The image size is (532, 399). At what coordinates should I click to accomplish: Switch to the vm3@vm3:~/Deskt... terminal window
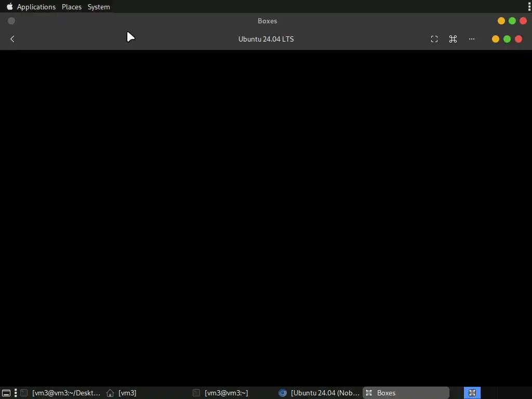(x=61, y=393)
